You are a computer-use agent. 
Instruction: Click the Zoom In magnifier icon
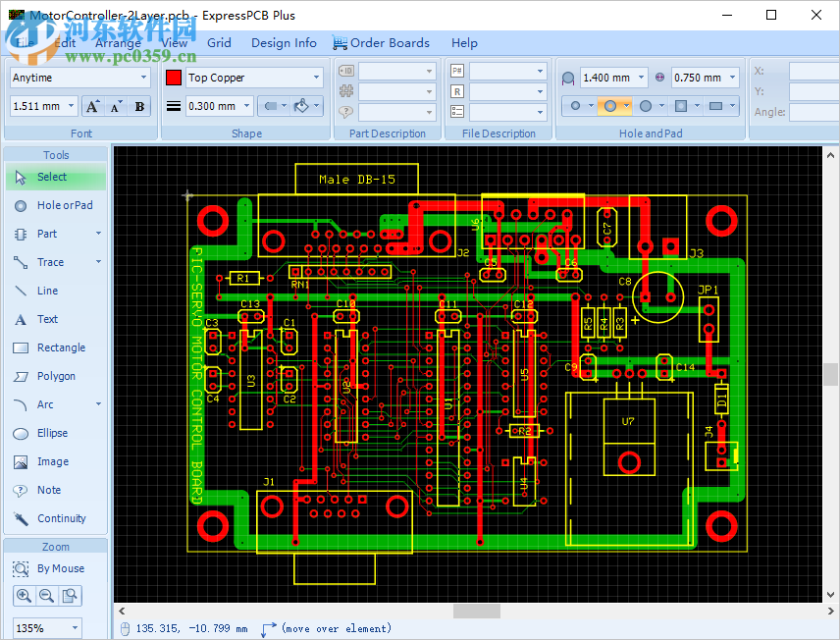24,596
